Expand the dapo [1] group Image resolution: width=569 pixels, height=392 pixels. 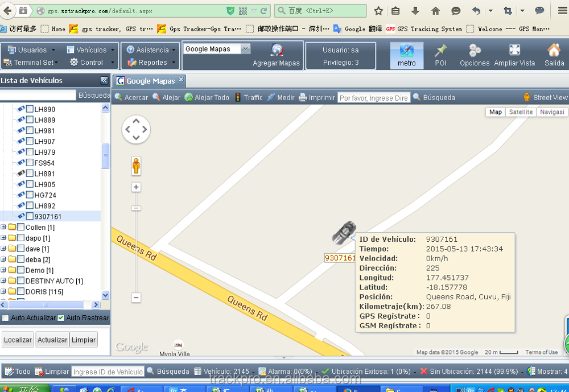(x=3, y=238)
